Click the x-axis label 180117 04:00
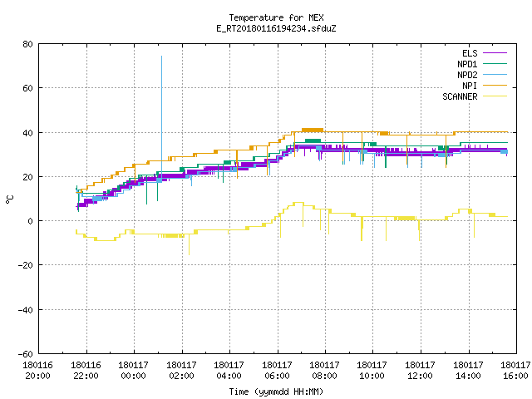The height and width of the screenshot is (399, 532). coord(229,371)
